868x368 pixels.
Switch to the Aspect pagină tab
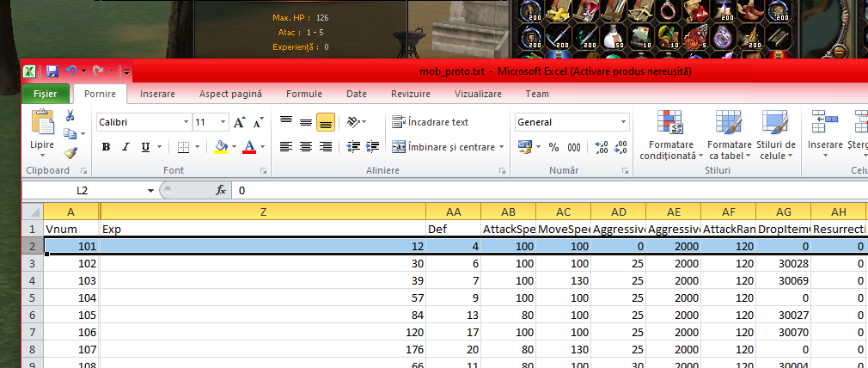tap(231, 94)
